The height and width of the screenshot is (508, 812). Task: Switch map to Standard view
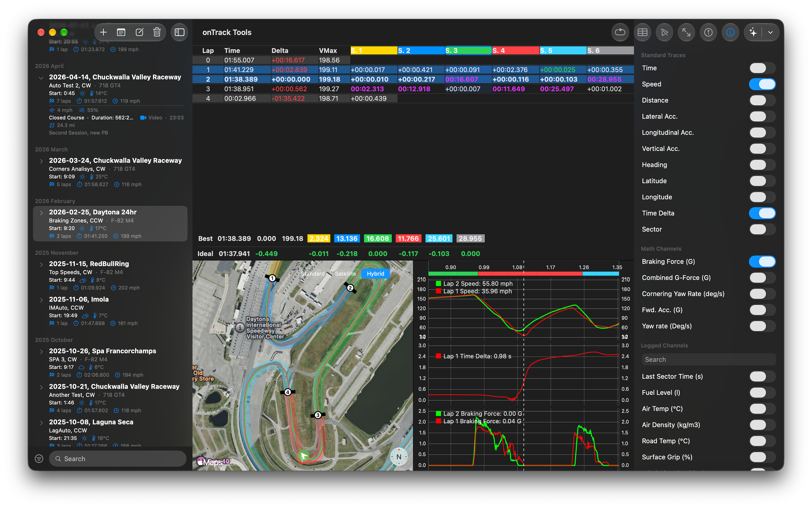[x=313, y=273]
